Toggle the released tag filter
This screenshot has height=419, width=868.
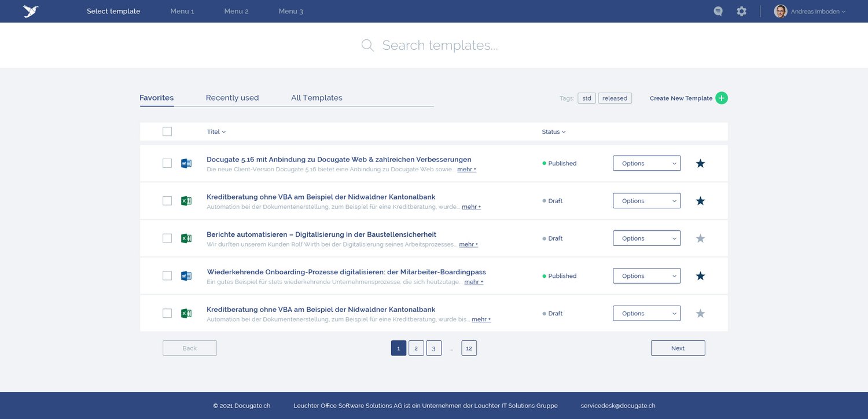coord(615,98)
